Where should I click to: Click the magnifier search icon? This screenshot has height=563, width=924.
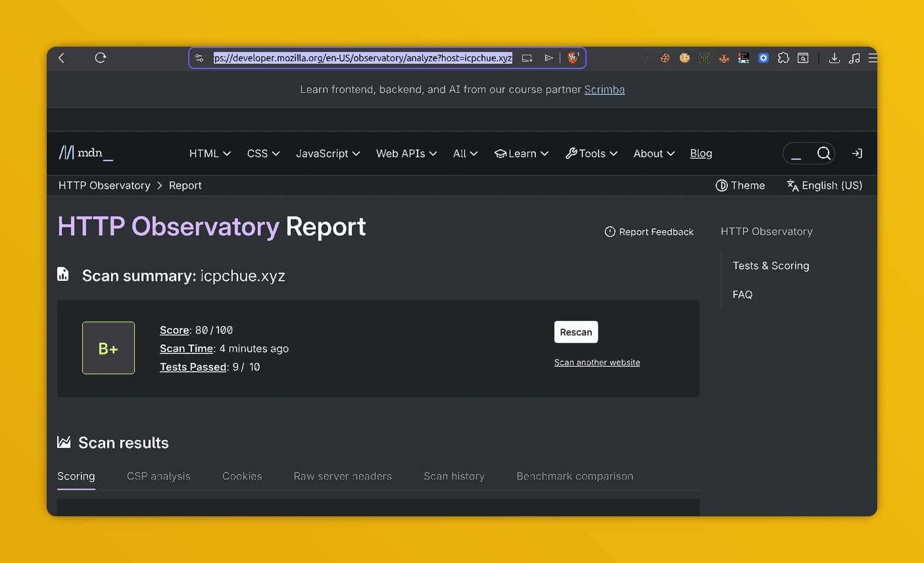[823, 153]
